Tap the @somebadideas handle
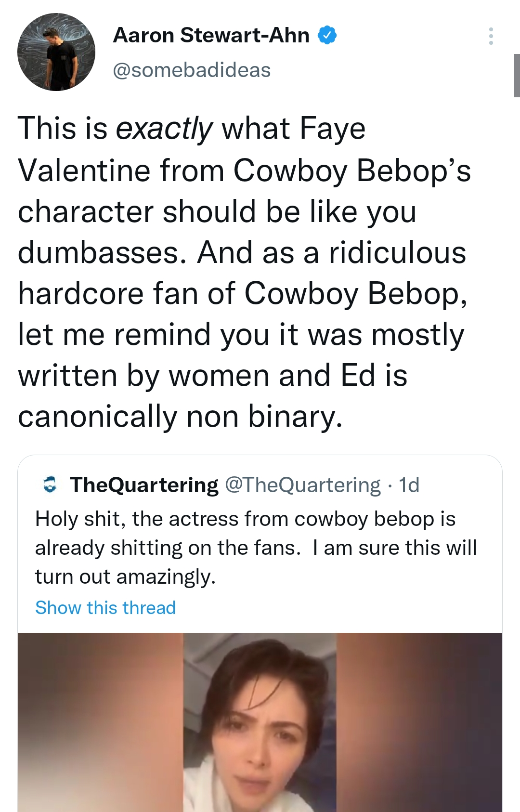 (192, 70)
